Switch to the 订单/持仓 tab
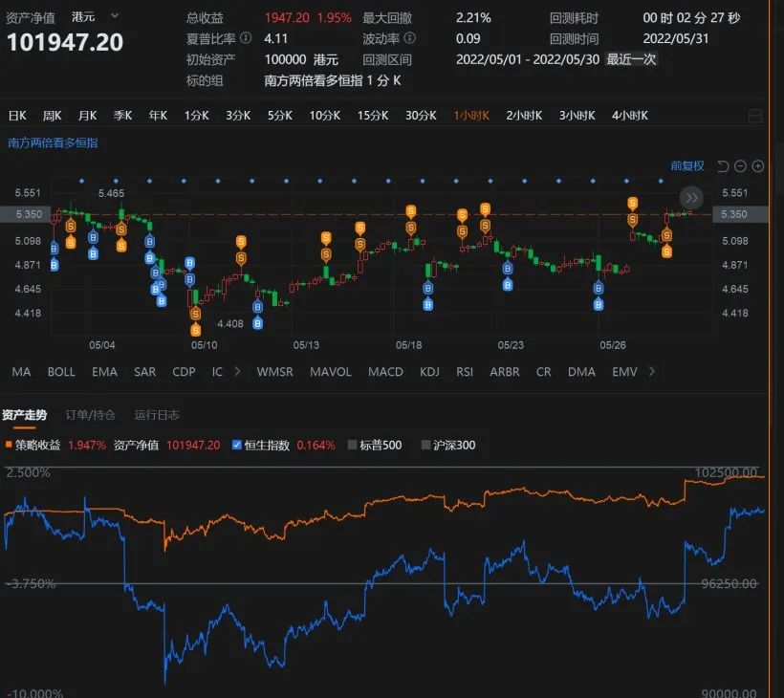The image size is (784, 698). (90, 416)
